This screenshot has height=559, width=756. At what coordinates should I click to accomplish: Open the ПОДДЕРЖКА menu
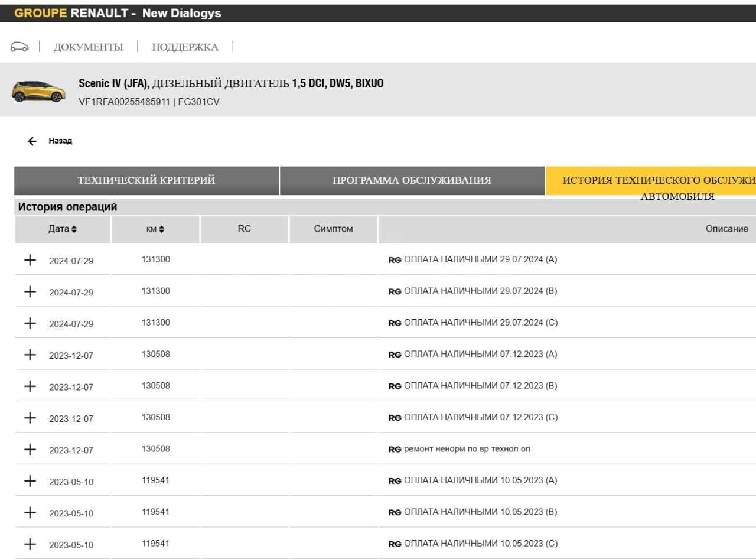point(185,47)
